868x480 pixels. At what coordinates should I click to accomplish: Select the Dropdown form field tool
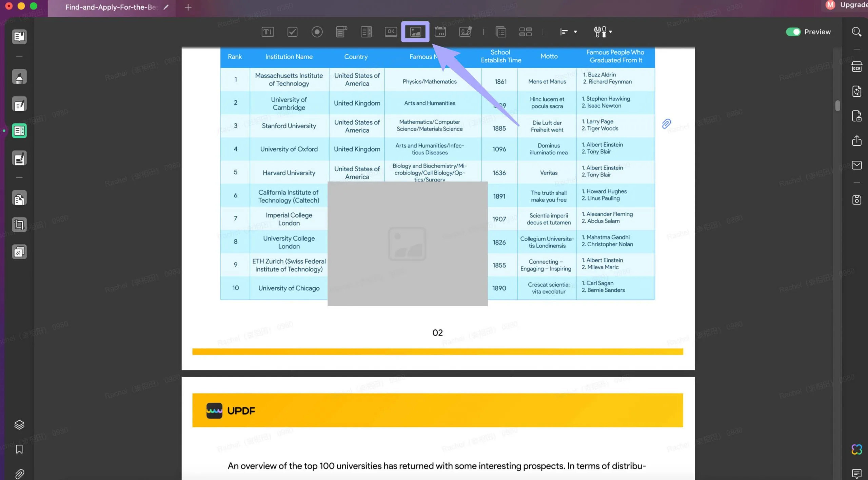341,32
